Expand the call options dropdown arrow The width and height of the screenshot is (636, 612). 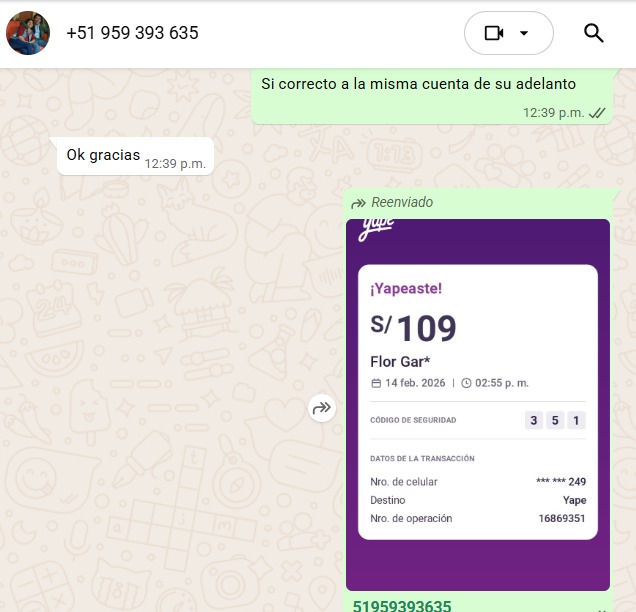(x=524, y=33)
